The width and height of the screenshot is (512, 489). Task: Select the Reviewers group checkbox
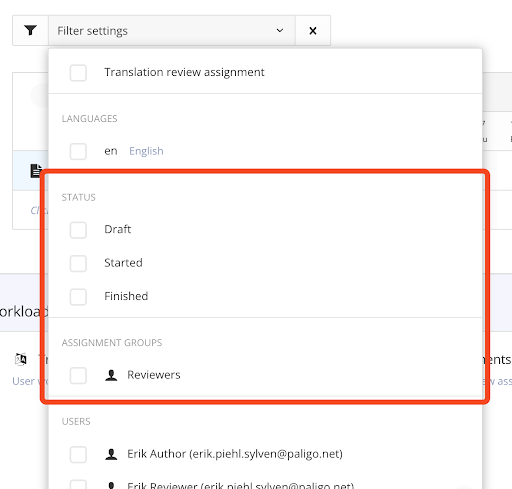pos(78,375)
